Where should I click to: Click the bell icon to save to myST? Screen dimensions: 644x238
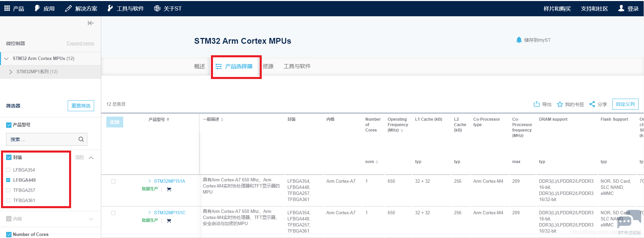click(x=518, y=40)
